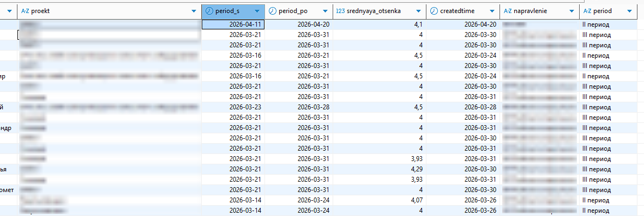Open the dropdown arrow left of proekt column
The image size is (644, 216).
[10, 11]
